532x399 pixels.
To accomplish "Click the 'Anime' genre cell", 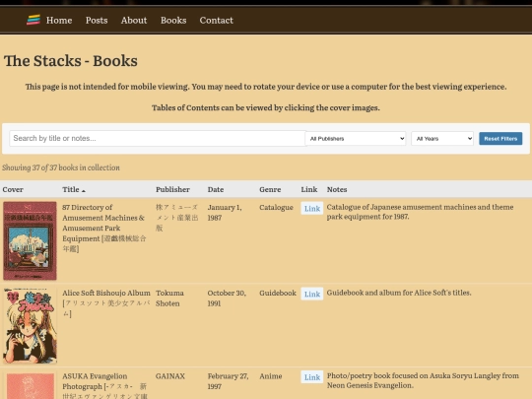I will (270, 376).
